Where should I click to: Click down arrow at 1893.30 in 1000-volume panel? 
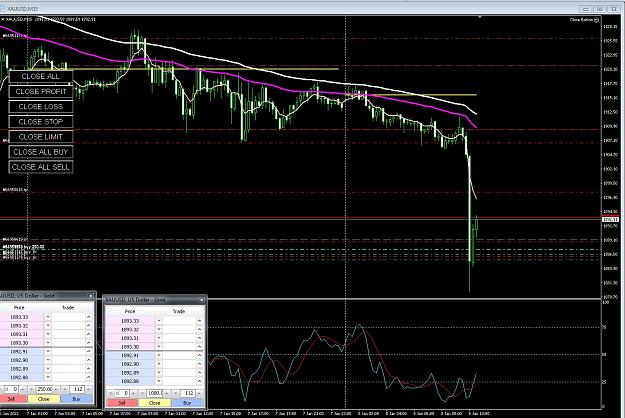pyautogui.click(x=159, y=347)
